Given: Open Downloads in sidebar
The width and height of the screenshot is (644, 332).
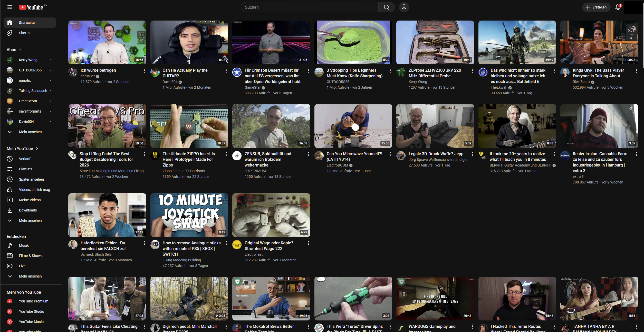Looking at the screenshot, I should (x=28, y=210).
